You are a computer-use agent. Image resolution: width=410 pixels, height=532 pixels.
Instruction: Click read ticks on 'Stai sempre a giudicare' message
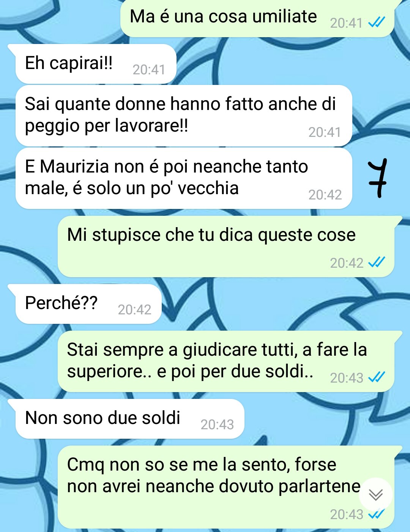coord(377,377)
